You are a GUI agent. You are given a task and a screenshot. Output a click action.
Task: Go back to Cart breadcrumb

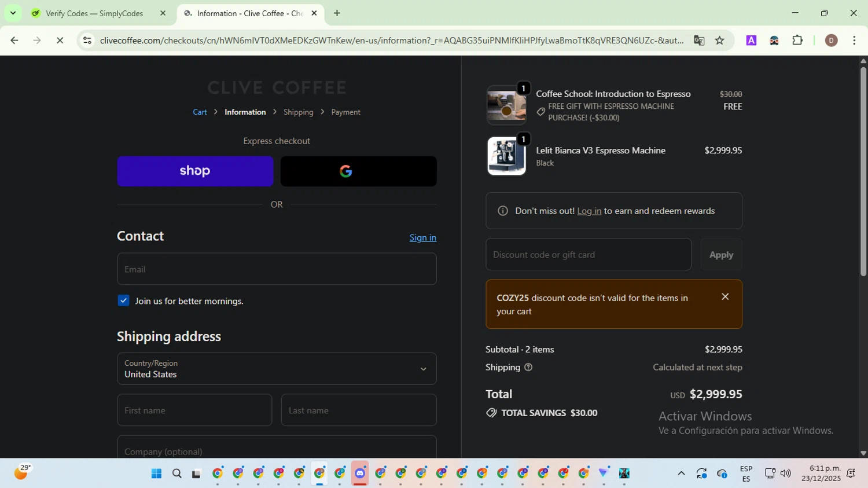(x=200, y=112)
